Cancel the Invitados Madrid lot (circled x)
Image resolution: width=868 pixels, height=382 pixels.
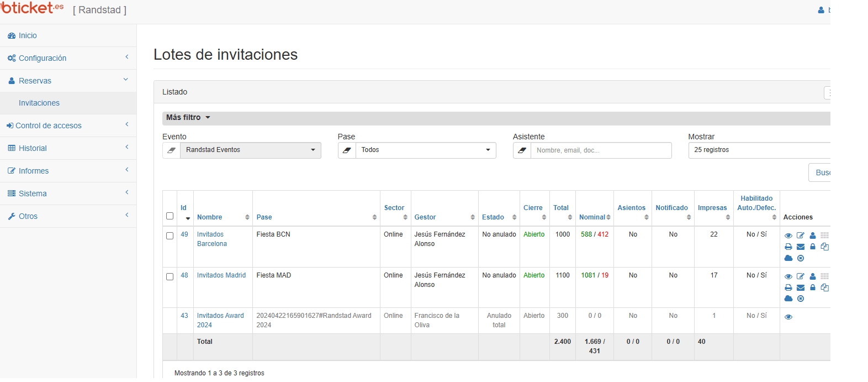point(801,299)
